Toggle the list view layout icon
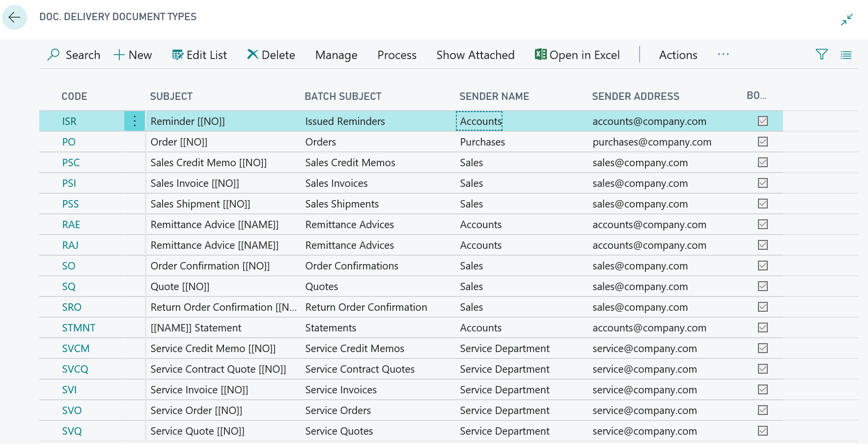This screenshot has height=444, width=868. pyautogui.click(x=846, y=55)
